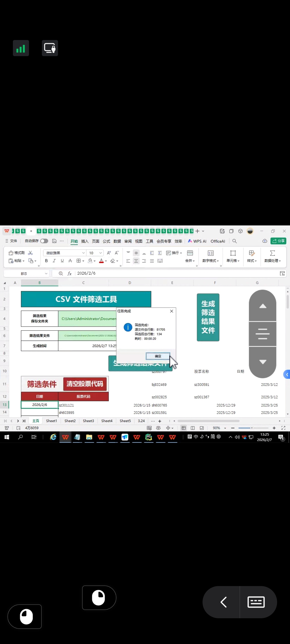This screenshot has width=290, height=644.
Task: Increase indent icon in ribbon
Action: 160,253
